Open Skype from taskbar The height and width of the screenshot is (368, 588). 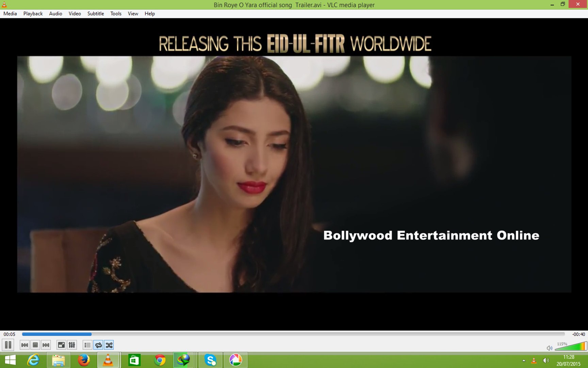tap(210, 360)
